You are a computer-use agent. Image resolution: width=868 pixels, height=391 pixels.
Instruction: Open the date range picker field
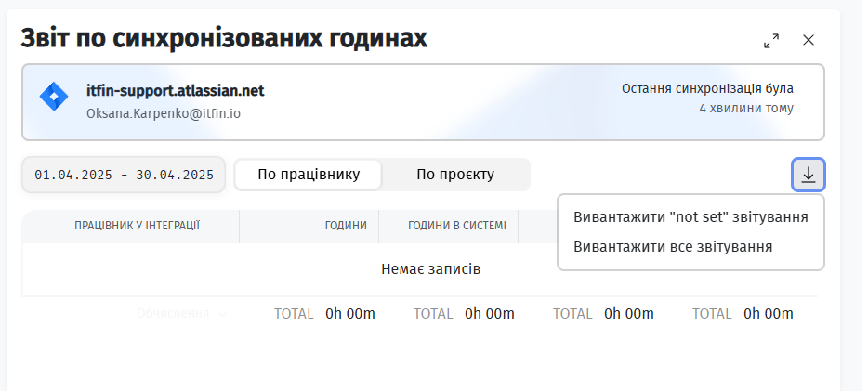124,175
